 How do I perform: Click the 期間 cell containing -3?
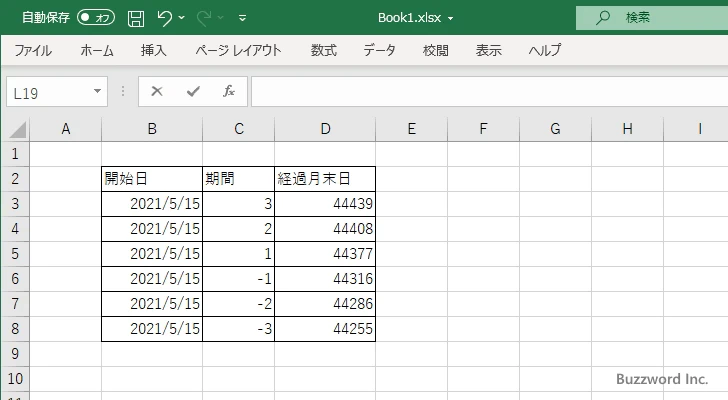pos(239,329)
